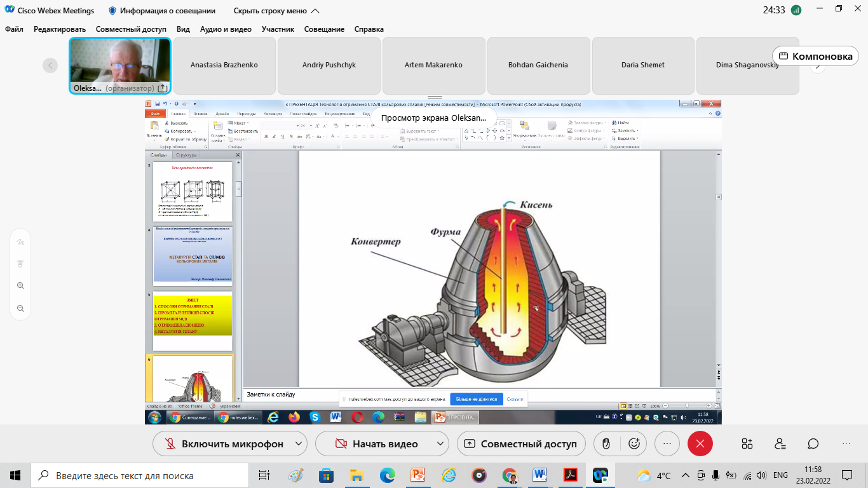Open panel options at far right of controls
Image resolution: width=868 pixels, height=488 pixels.
(x=846, y=444)
